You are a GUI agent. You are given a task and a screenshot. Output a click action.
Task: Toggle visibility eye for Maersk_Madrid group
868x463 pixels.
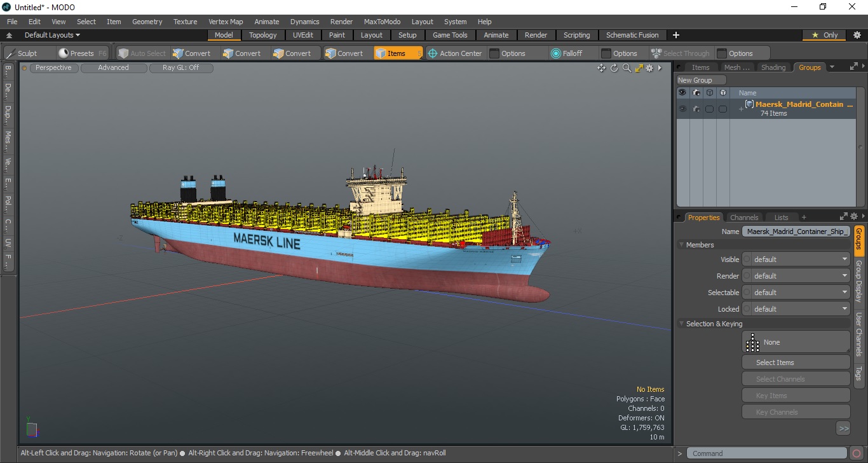pos(682,109)
